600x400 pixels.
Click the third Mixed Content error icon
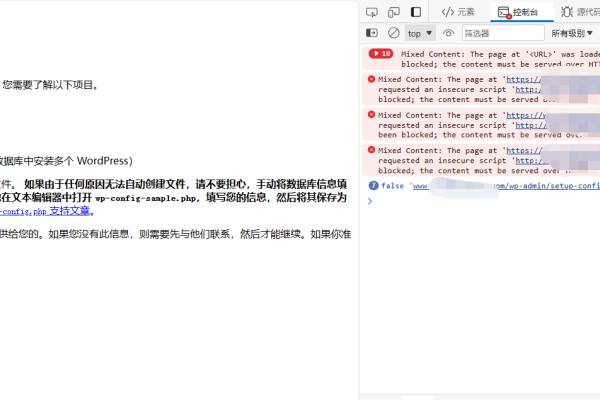[371, 150]
